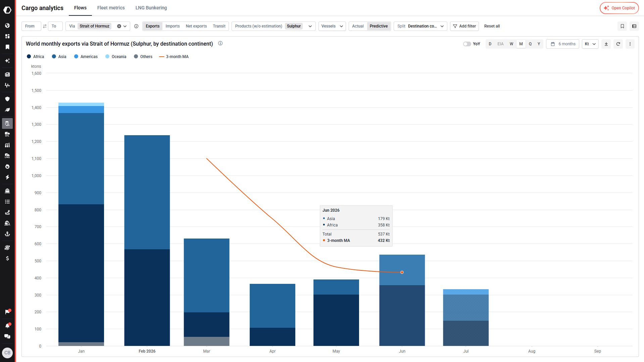
Task: Click Add filter button
Action: [x=464, y=26]
